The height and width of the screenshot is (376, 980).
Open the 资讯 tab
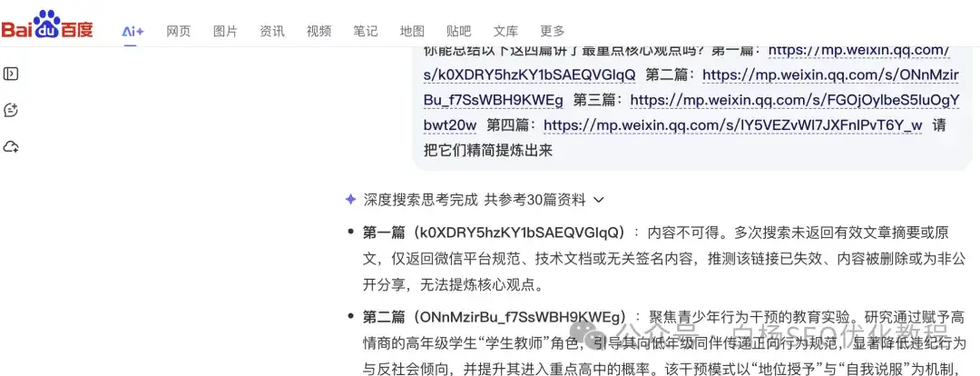click(x=272, y=31)
